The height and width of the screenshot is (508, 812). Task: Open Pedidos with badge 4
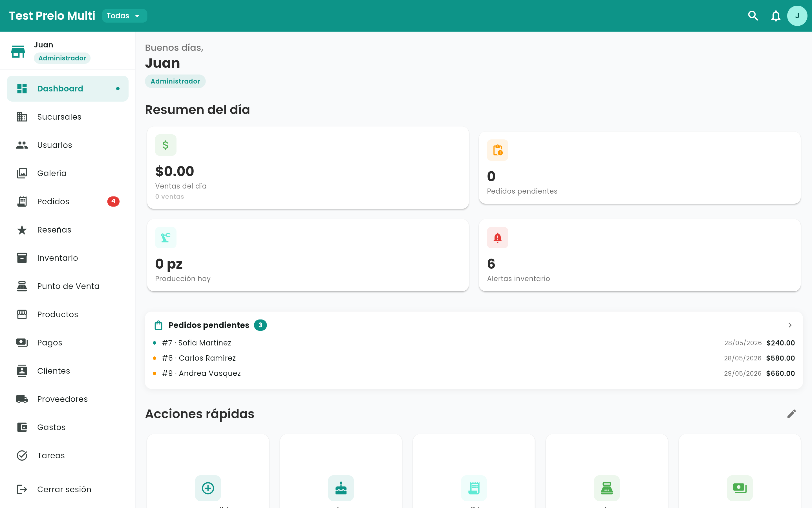click(x=67, y=202)
